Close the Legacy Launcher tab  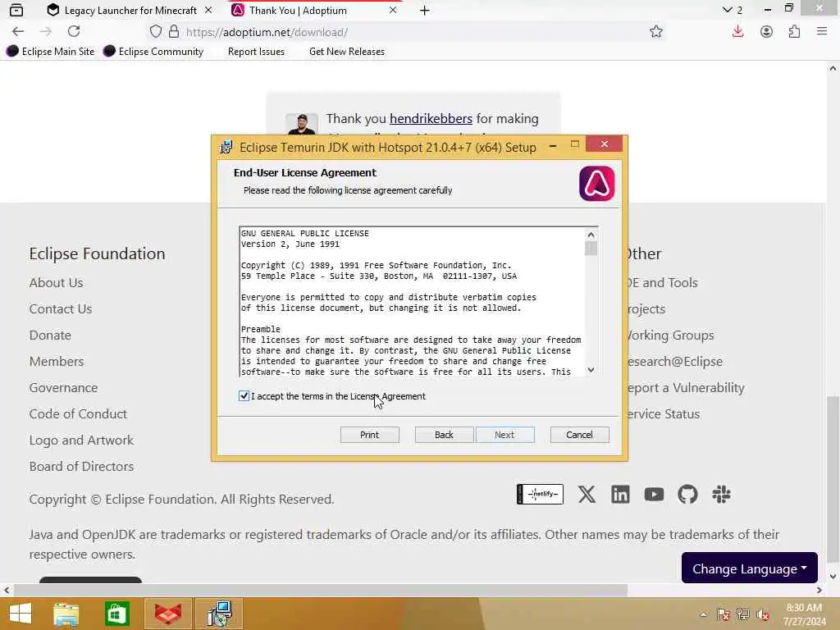[x=208, y=10]
